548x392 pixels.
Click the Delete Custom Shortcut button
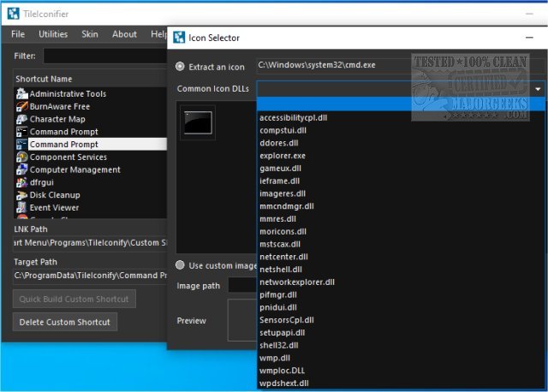pyautogui.click(x=65, y=322)
